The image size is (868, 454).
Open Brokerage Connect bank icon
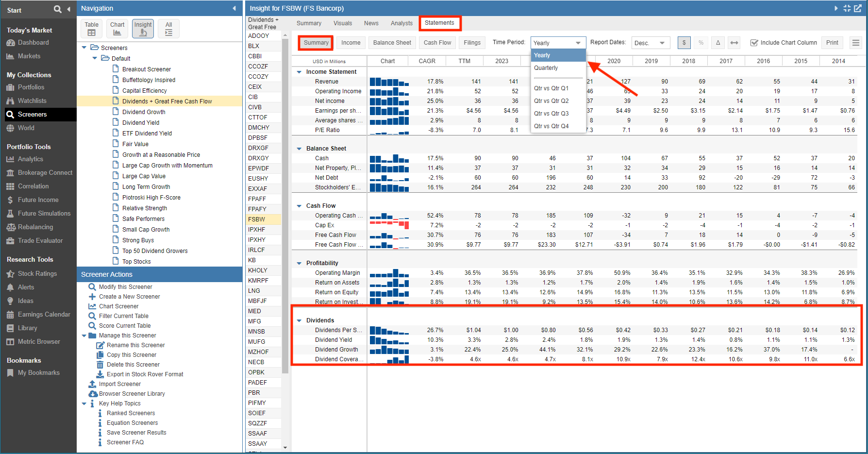click(11, 173)
